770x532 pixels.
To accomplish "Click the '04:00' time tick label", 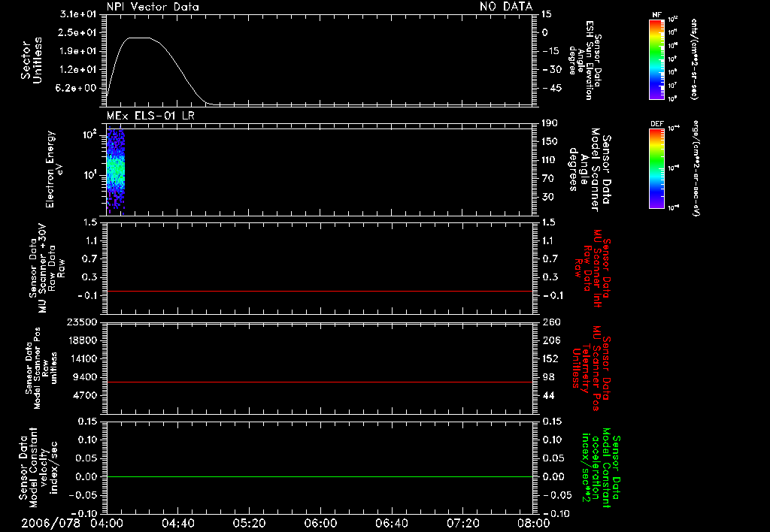I will tap(107, 523).
